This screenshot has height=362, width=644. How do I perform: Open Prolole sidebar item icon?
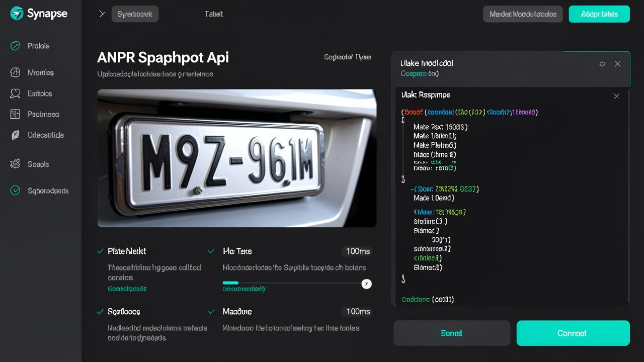point(15,46)
